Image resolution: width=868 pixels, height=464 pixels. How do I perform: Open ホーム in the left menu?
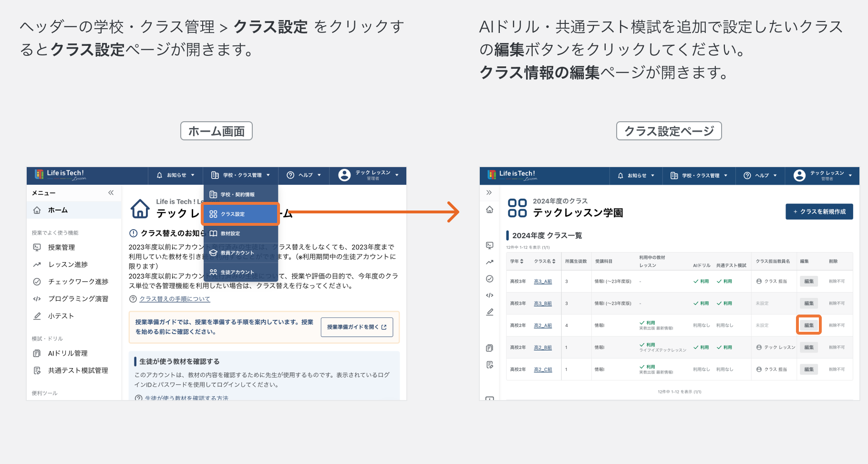[74, 210]
